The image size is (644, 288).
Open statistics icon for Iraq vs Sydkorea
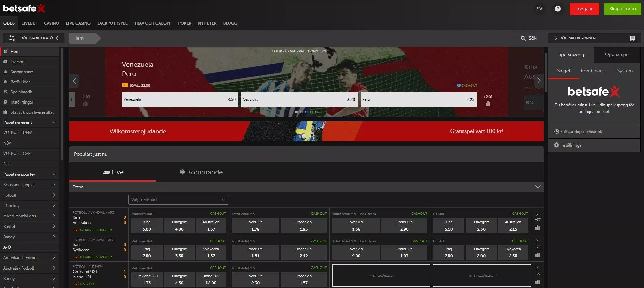coord(537,255)
